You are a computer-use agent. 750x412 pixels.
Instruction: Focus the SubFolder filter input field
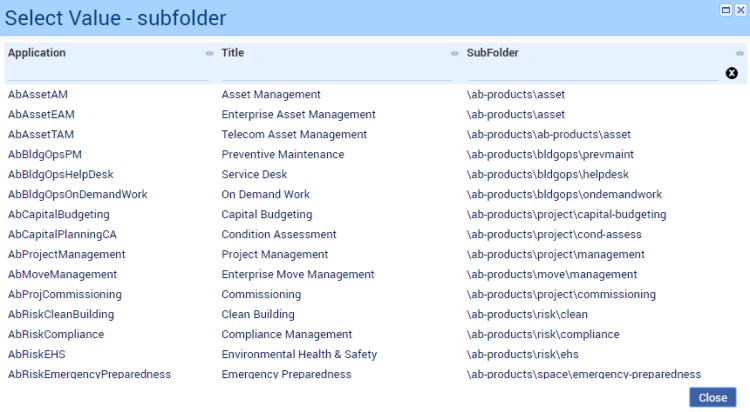pos(590,73)
